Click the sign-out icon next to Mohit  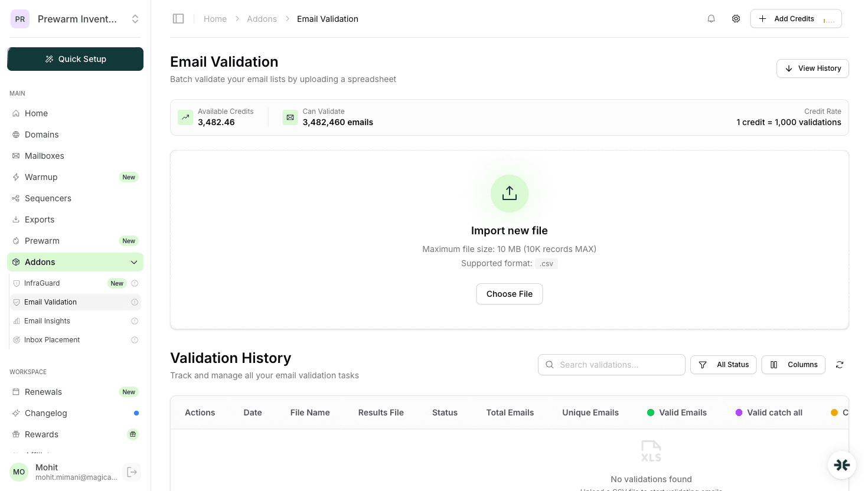point(132,472)
